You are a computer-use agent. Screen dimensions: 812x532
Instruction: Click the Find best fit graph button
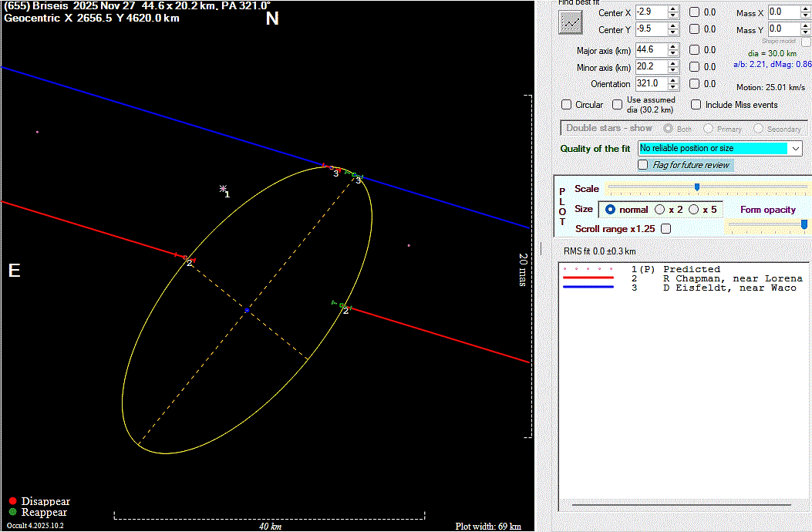click(x=571, y=22)
